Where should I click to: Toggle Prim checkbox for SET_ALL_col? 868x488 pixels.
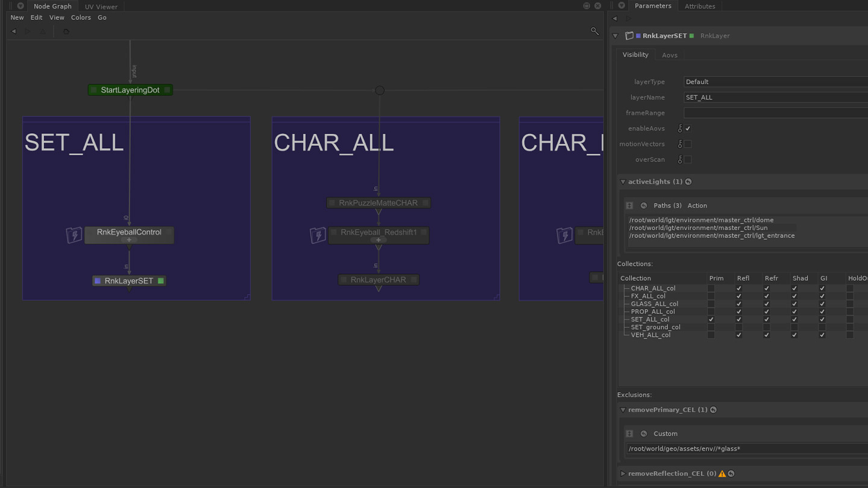pyautogui.click(x=711, y=319)
